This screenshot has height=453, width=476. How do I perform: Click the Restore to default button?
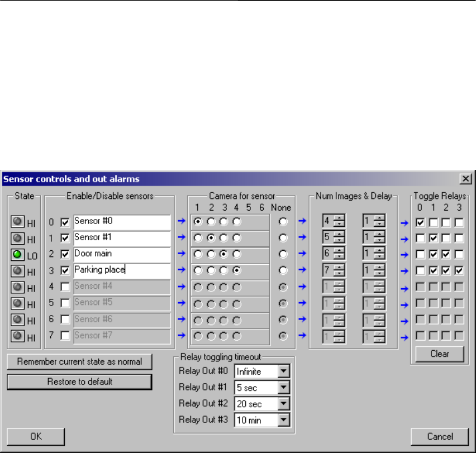[x=79, y=382]
